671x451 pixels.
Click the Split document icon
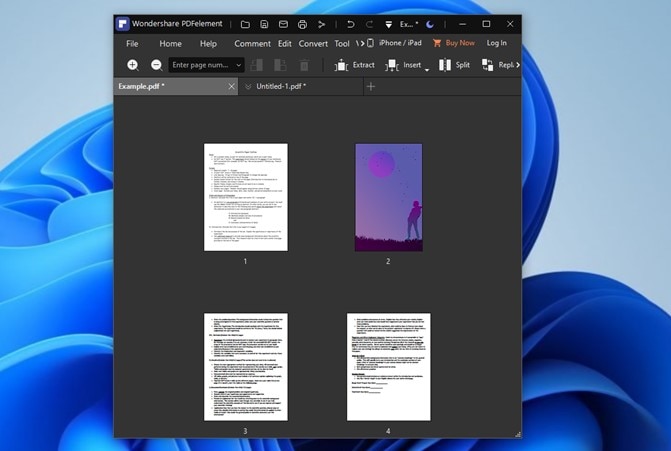point(445,65)
